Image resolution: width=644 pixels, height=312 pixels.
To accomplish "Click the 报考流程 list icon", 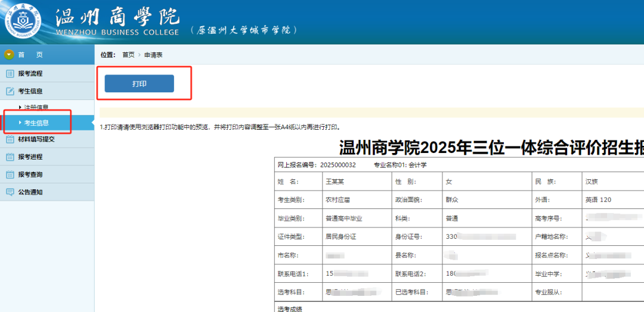I will [x=10, y=74].
